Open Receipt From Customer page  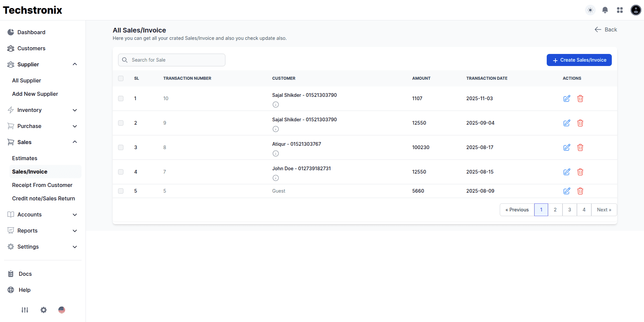pos(42,185)
